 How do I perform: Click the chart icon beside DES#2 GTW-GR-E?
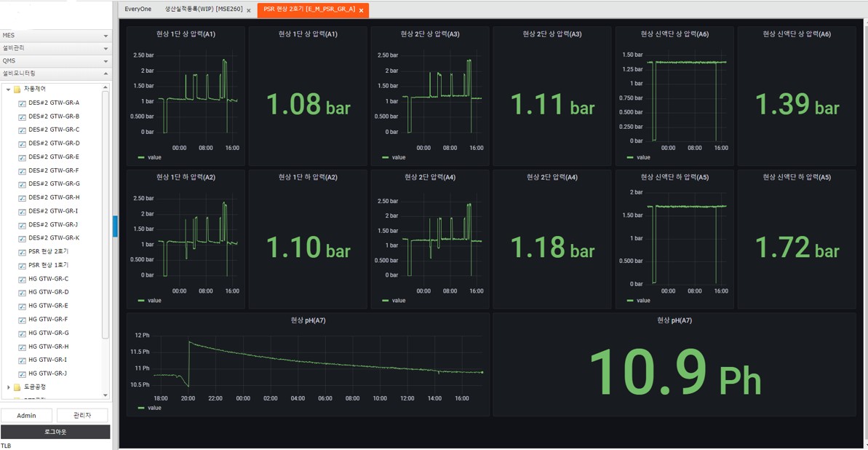[x=22, y=157]
